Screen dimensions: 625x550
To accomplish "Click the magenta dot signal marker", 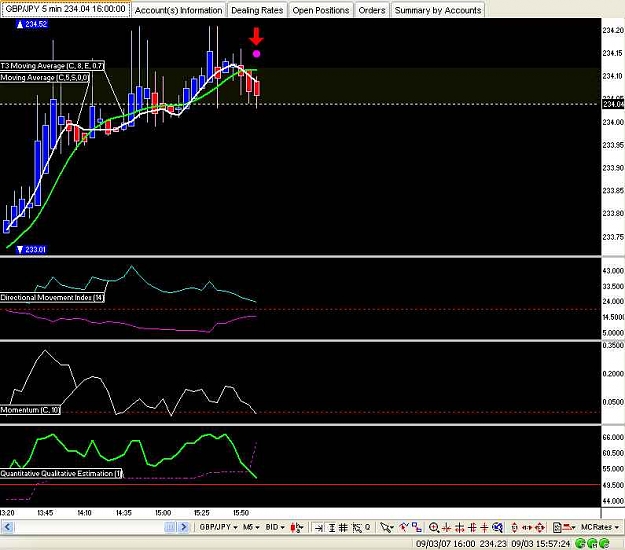I will click(256, 53).
